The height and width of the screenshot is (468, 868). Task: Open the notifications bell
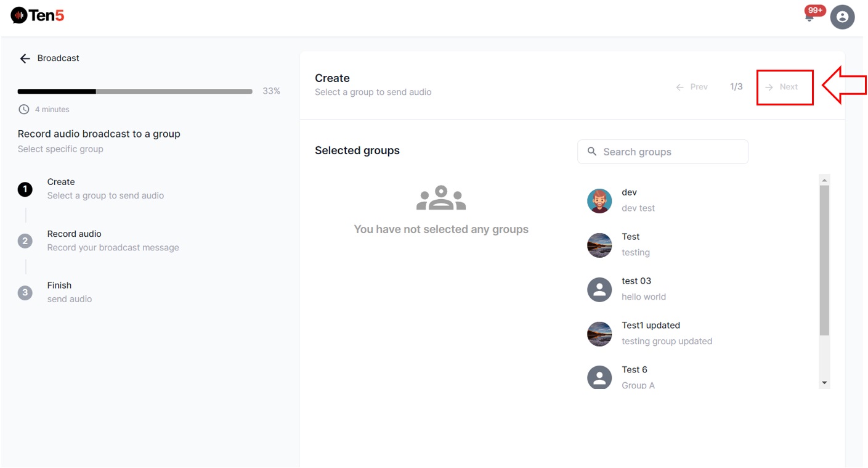(x=809, y=17)
